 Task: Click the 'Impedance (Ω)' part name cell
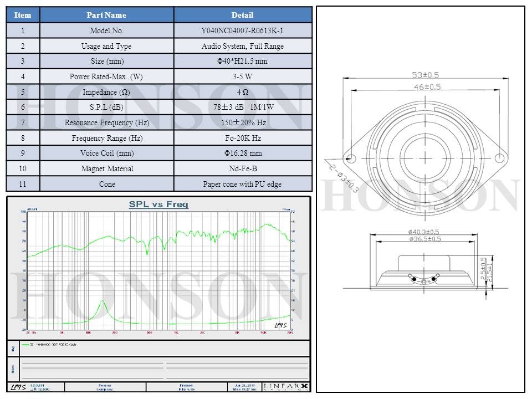(x=106, y=92)
